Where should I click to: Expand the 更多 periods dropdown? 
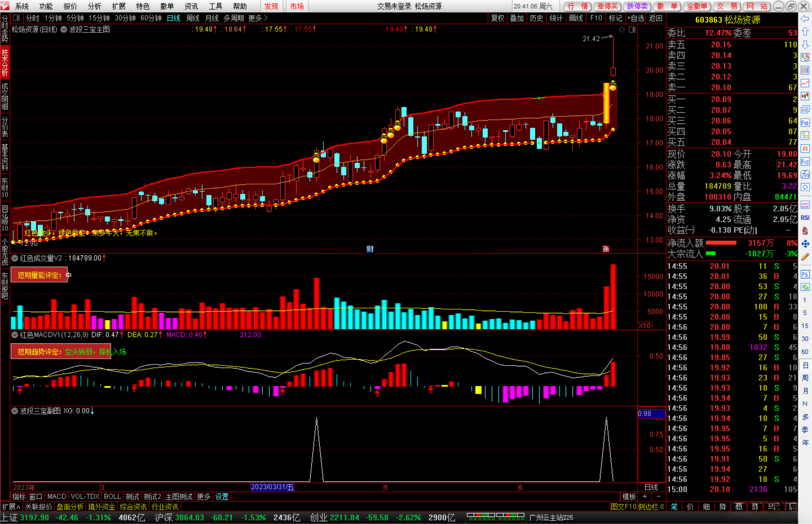258,18
